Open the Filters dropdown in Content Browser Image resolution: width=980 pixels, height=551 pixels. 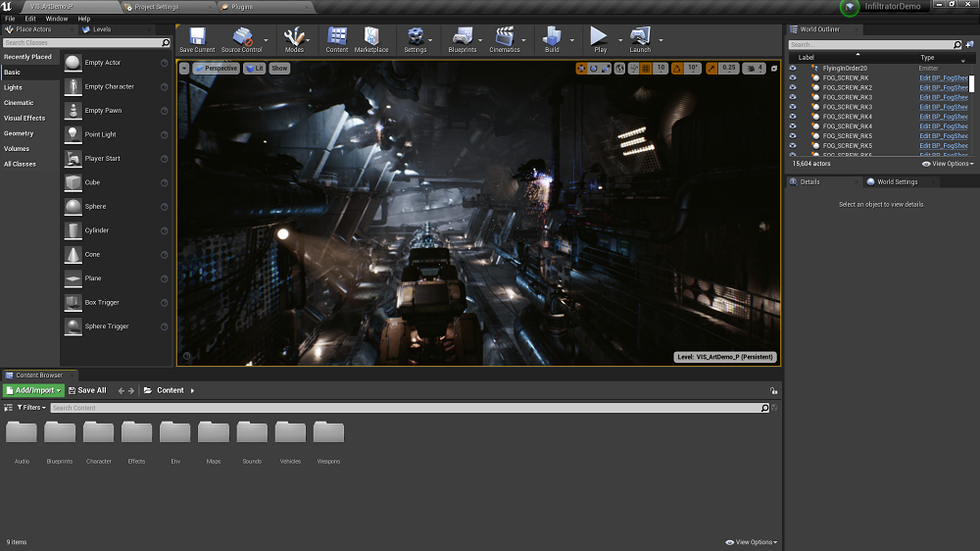click(x=31, y=407)
